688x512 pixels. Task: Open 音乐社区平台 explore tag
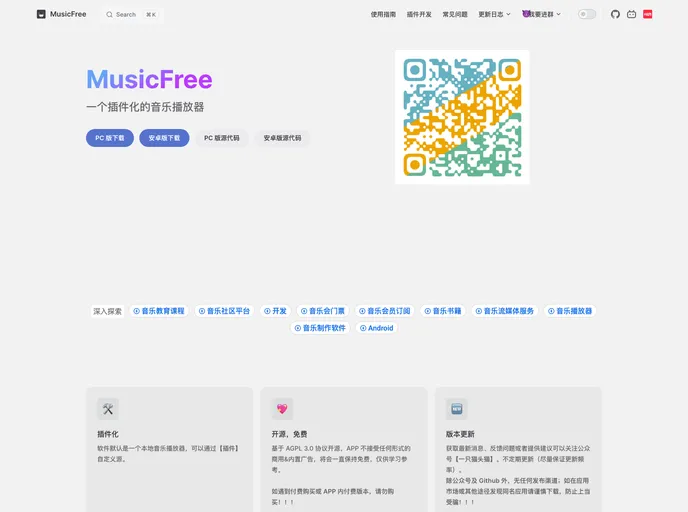(x=224, y=311)
